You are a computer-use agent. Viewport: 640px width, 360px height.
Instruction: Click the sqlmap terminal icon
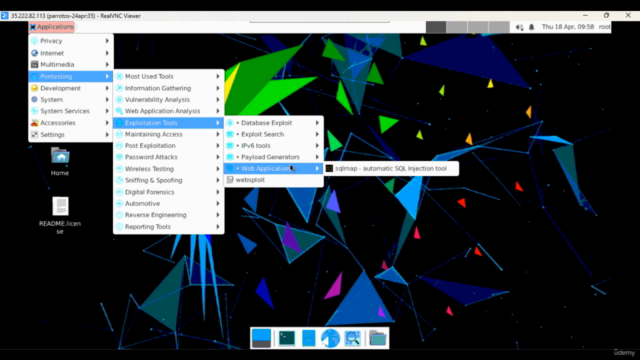(329, 169)
